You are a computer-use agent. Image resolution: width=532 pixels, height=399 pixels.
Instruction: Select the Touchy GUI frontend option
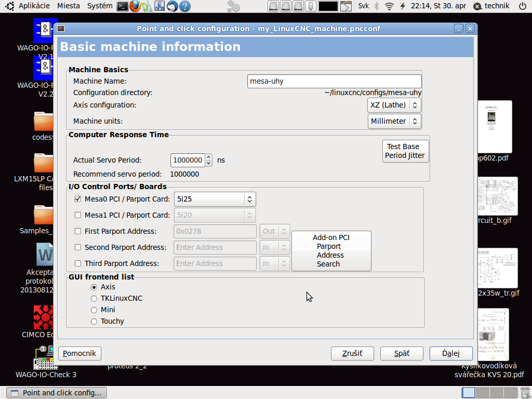tap(94, 322)
